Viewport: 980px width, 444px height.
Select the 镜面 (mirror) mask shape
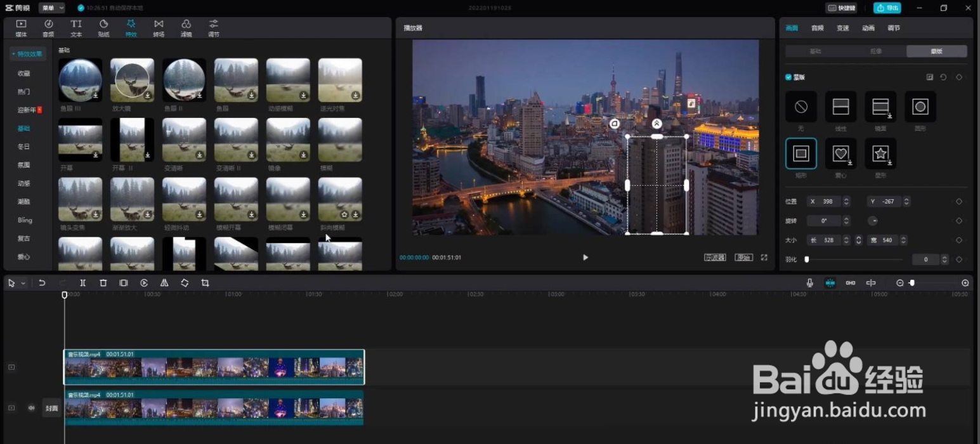(880, 107)
